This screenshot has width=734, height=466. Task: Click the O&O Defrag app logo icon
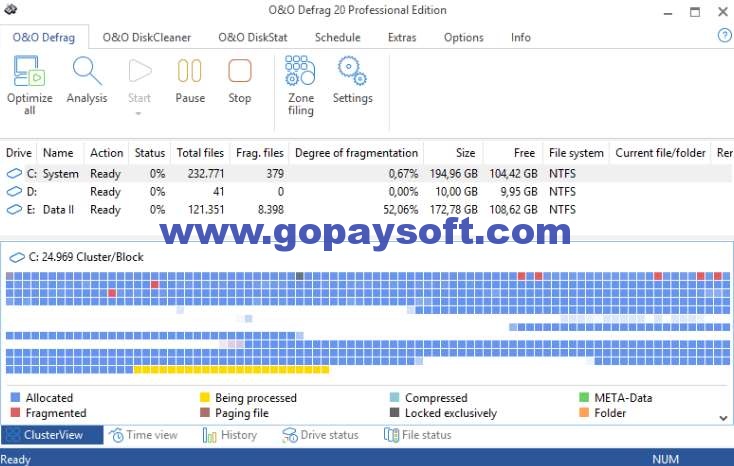tap(10, 9)
